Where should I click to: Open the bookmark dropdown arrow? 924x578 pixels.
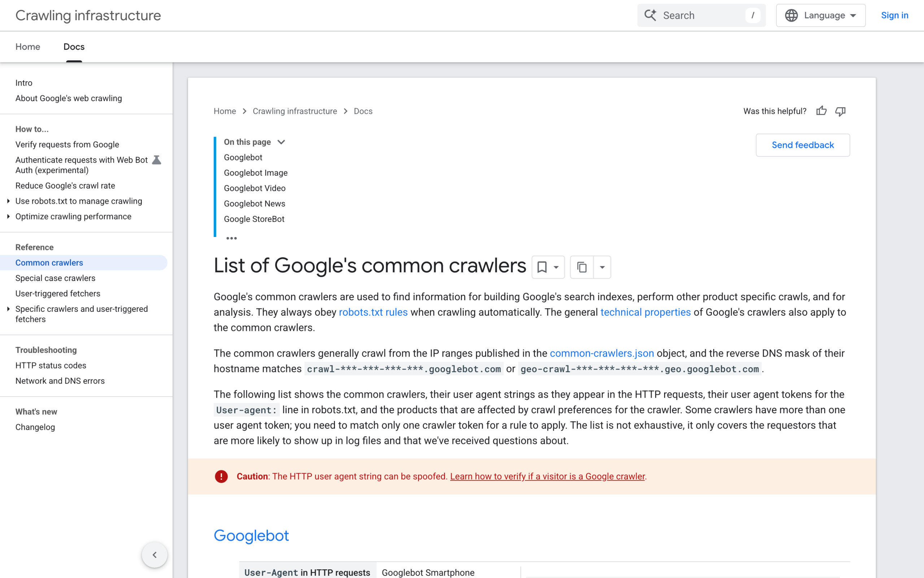coord(556,267)
